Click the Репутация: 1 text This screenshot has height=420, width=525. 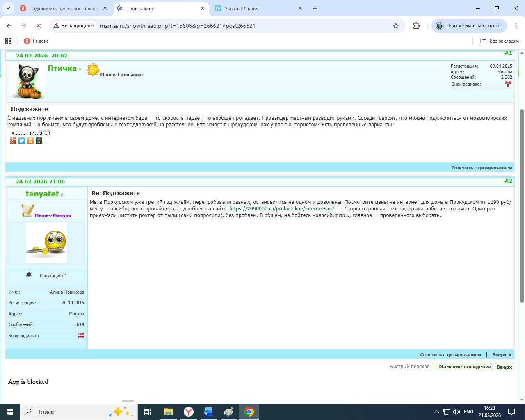click(x=53, y=276)
